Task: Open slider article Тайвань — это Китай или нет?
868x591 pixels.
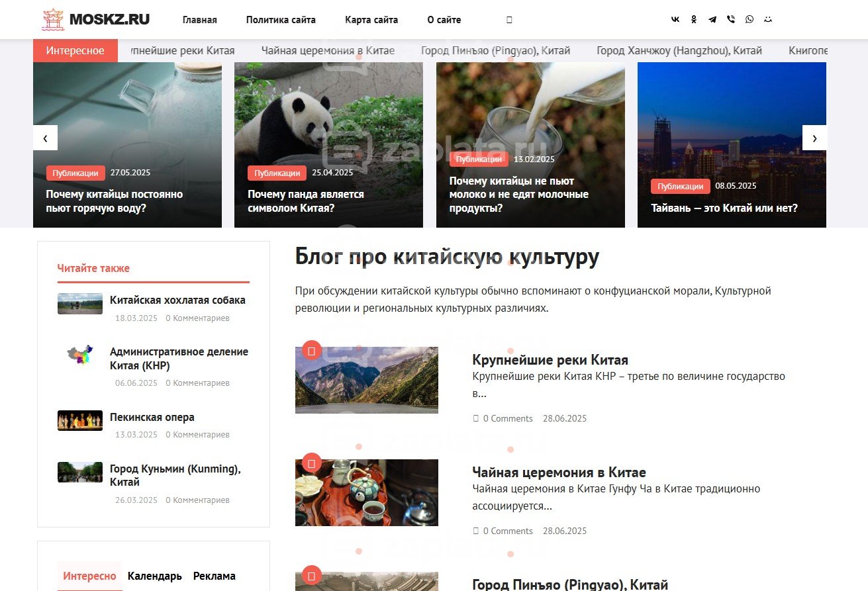Action: [724, 208]
